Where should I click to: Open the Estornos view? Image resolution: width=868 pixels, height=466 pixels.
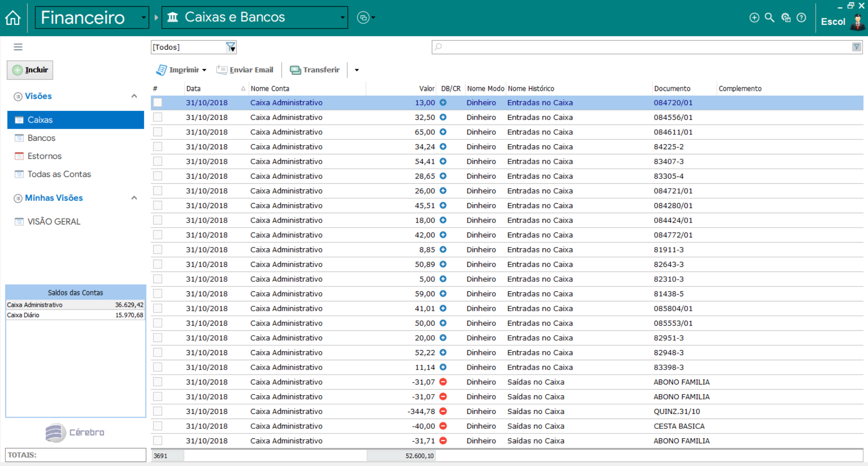click(x=44, y=156)
